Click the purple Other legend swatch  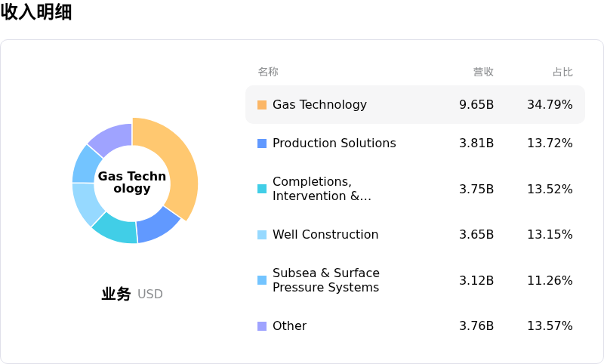point(262,326)
